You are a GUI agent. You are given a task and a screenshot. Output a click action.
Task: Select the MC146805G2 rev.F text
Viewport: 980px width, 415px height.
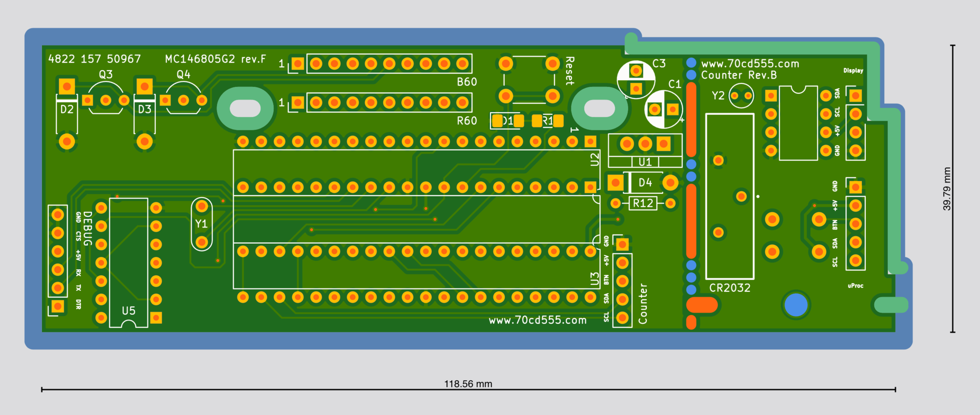216,59
